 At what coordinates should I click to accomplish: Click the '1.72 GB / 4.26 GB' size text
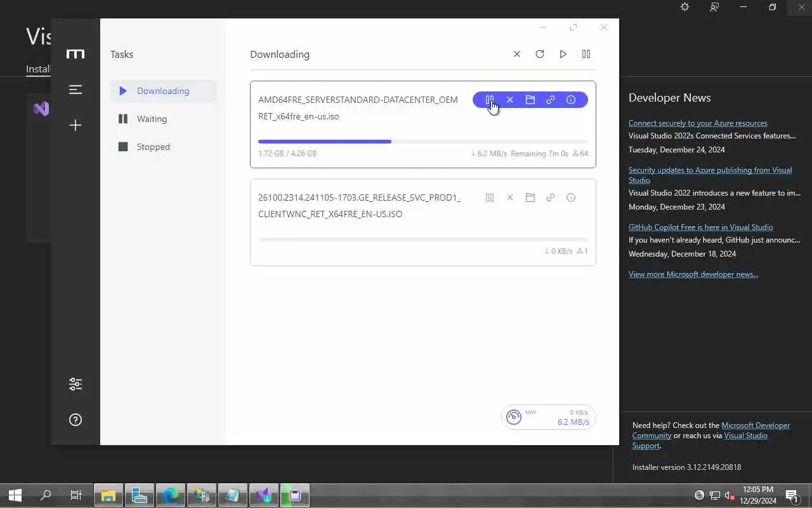tap(287, 154)
